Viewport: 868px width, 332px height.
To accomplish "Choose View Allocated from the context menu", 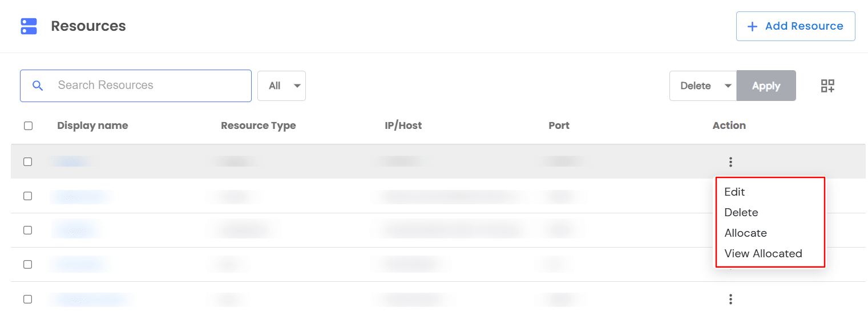I will (x=763, y=253).
